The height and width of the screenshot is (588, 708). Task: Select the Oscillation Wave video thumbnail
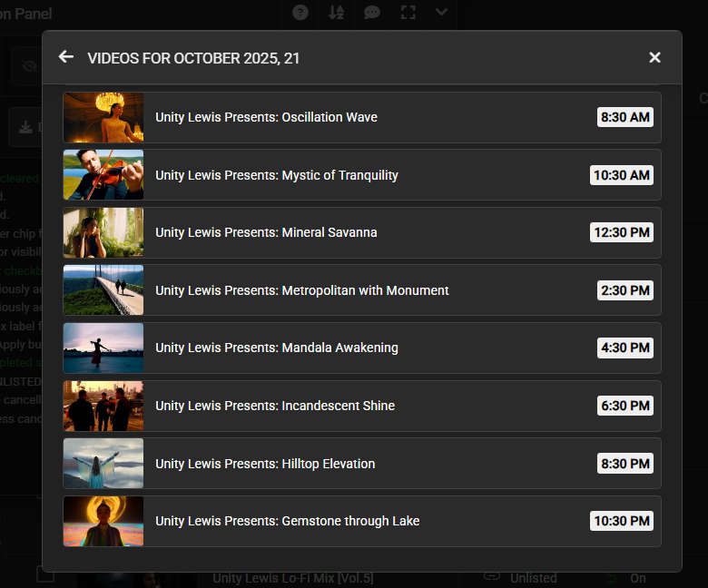(103, 117)
